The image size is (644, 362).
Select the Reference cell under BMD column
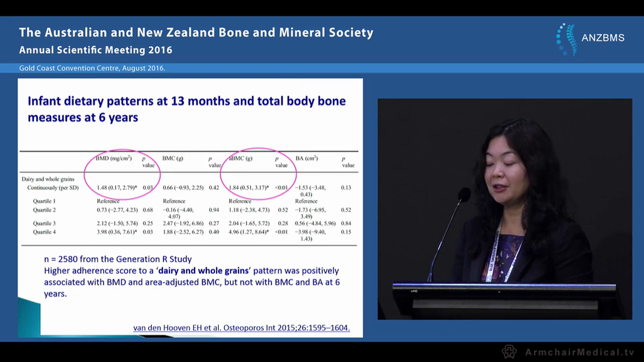click(x=108, y=201)
